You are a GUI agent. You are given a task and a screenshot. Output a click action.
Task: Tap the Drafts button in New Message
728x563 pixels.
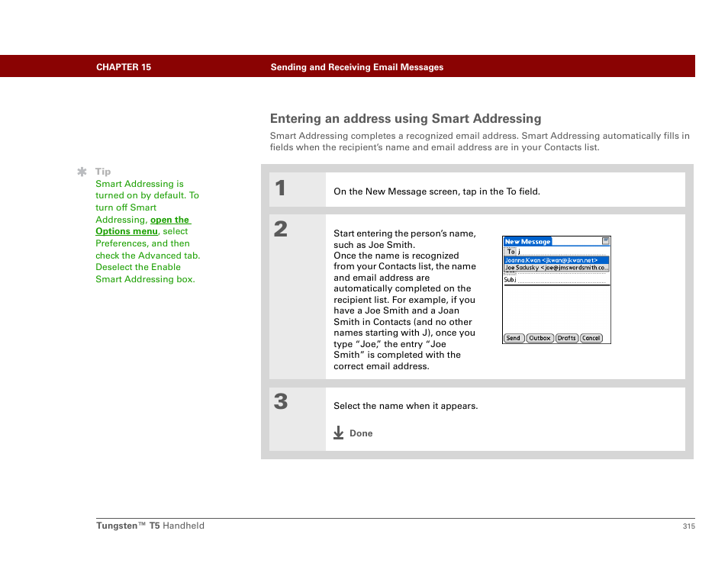pos(567,338)
